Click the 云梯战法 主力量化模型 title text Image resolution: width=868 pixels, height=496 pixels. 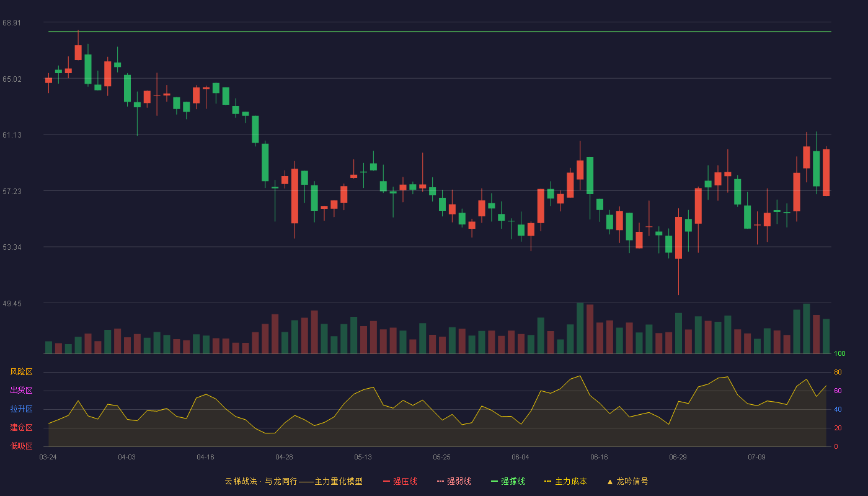[x=293, y=481]
